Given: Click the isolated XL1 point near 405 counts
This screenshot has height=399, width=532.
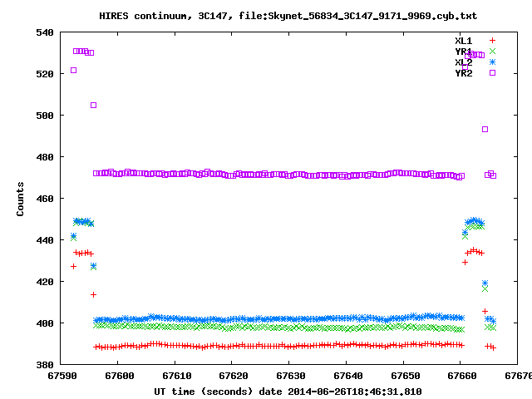Looking at the screenshot, I should click(485, 311).
